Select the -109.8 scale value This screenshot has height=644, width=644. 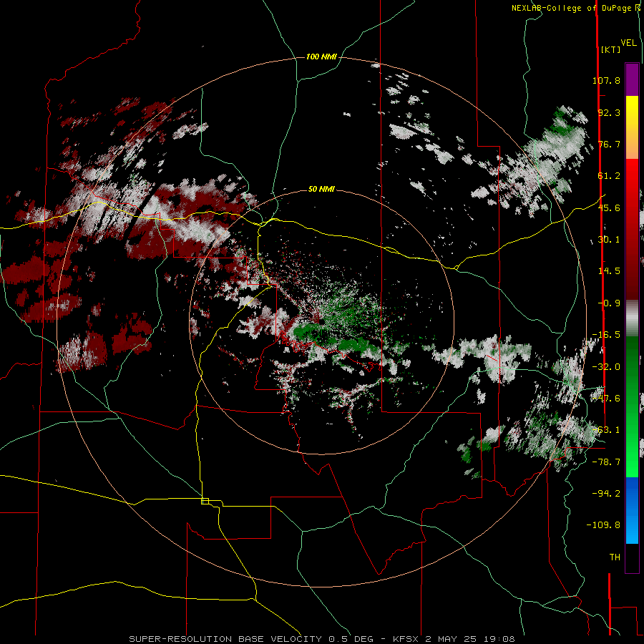[603, 525]
